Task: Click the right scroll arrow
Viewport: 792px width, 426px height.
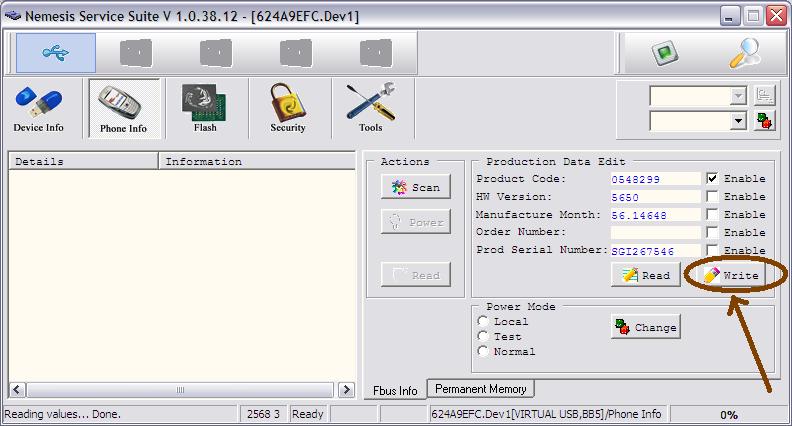Action: [x=346, y=390]
